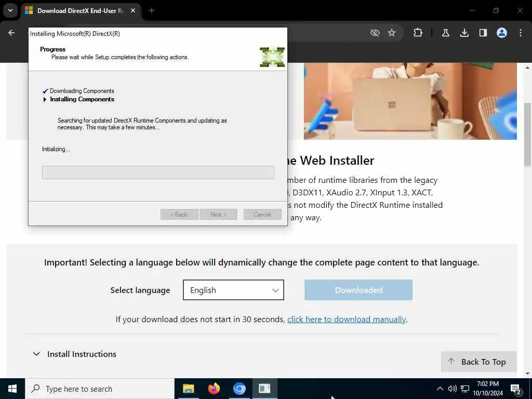Open the profile avatar menu
The image size is (532, 399).
pos(501,33)
